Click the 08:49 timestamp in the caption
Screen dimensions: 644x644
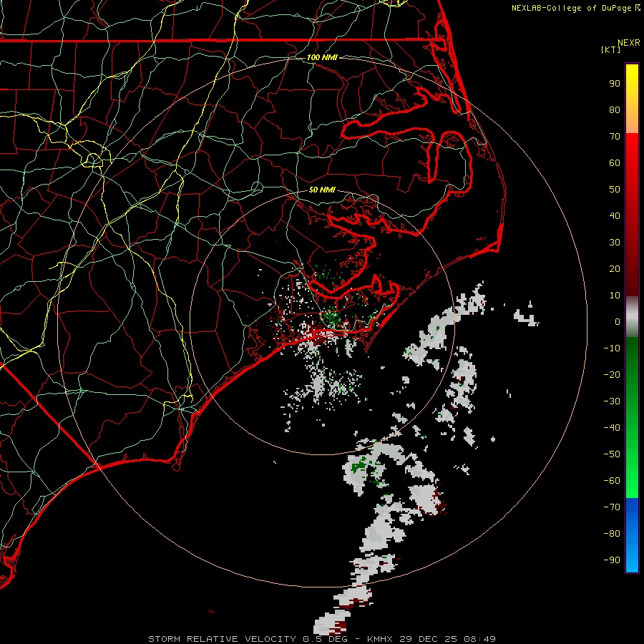point(479,639)
